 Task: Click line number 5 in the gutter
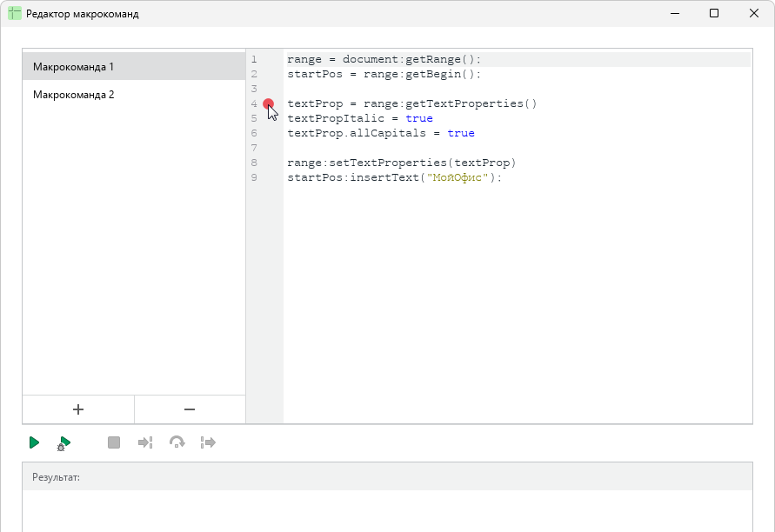point(254,118)
